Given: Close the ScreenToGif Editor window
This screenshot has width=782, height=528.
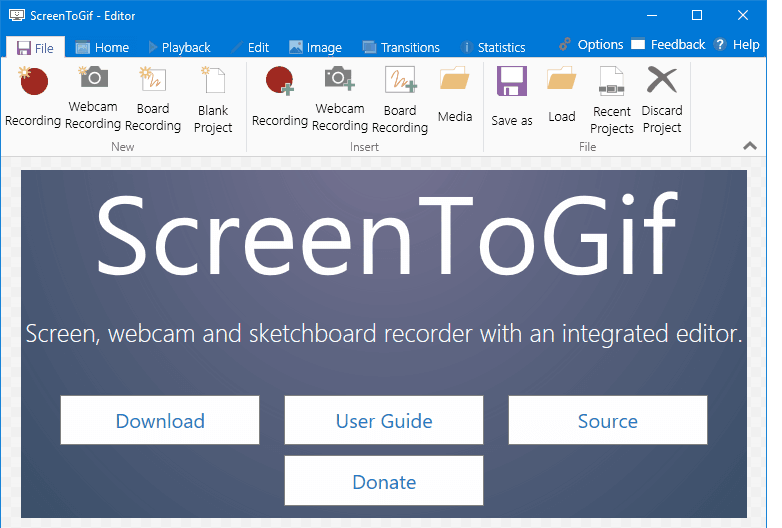Looking at the screenshot, I should click(x=743, y=15).
